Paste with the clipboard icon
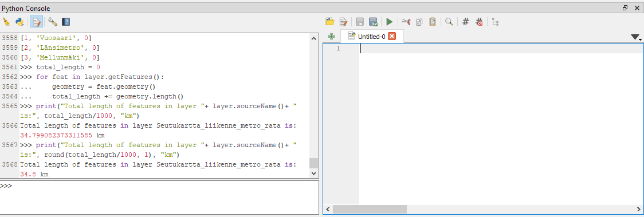This screenshot has height=217, width=644. pyautogui.click(x=433, y=22)
